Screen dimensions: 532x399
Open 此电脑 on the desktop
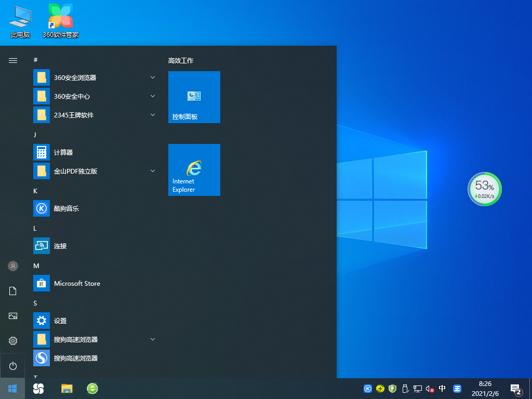pos(19,21)
